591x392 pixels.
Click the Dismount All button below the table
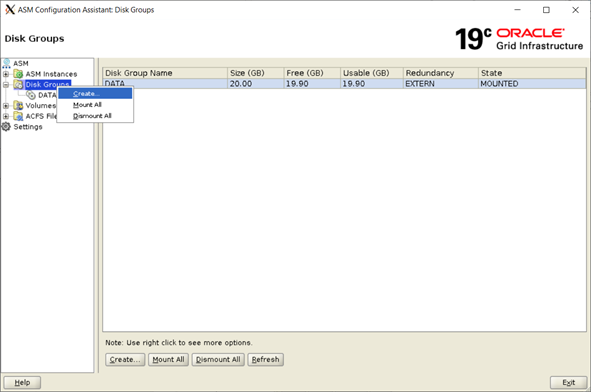(x=218, y=360)
